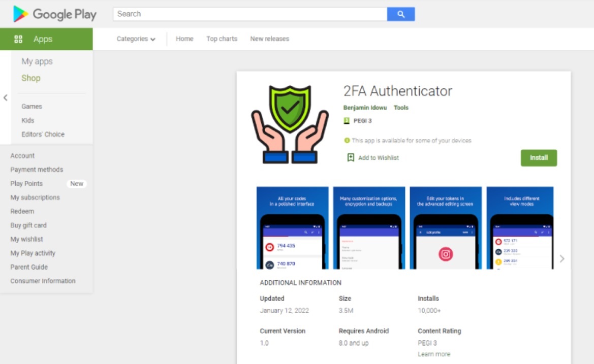The width and height of the screenshot is (594, 364).
Task: Open New releases tab
Action: 269,39
